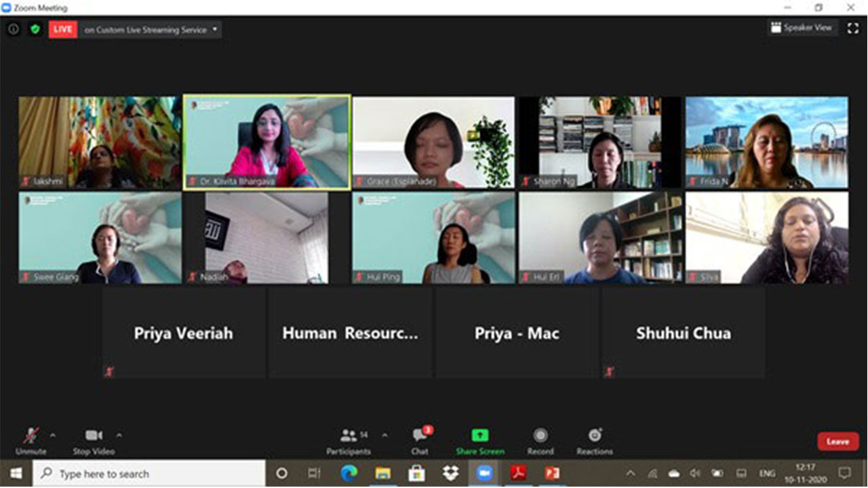Click the Windows taskbar search box
The image size is (868, 488).
click(149, 474)
